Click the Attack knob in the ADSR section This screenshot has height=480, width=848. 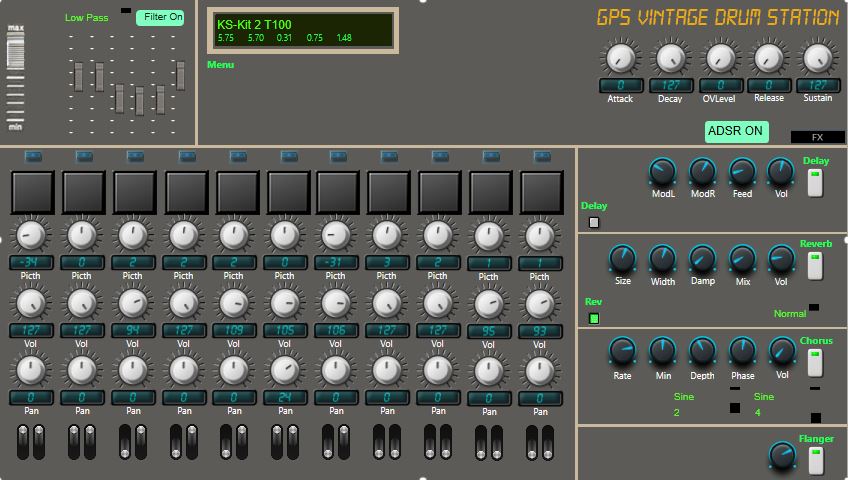(x=620, y=58)
